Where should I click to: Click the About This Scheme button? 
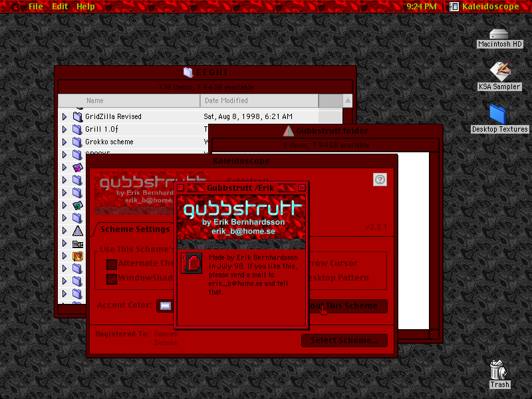348,306
